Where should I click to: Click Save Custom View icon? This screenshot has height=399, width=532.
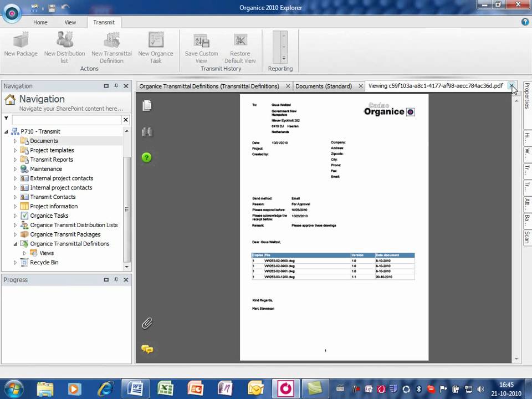201,40
